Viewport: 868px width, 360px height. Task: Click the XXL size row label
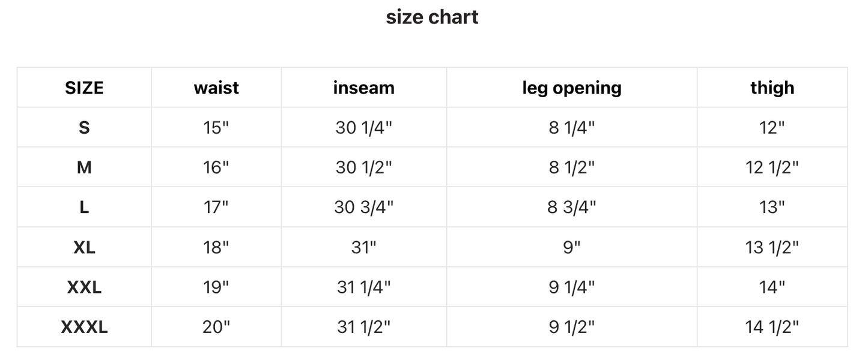click(x=84, y=287)
